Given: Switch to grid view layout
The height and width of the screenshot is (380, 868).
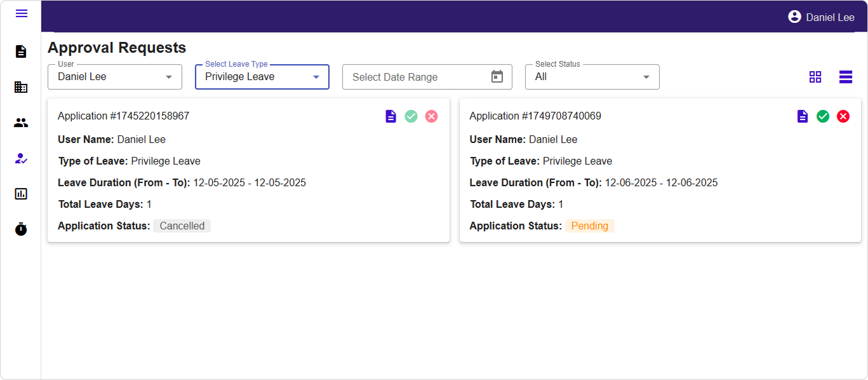Looking at the screenshot, I should click(815, 77).
